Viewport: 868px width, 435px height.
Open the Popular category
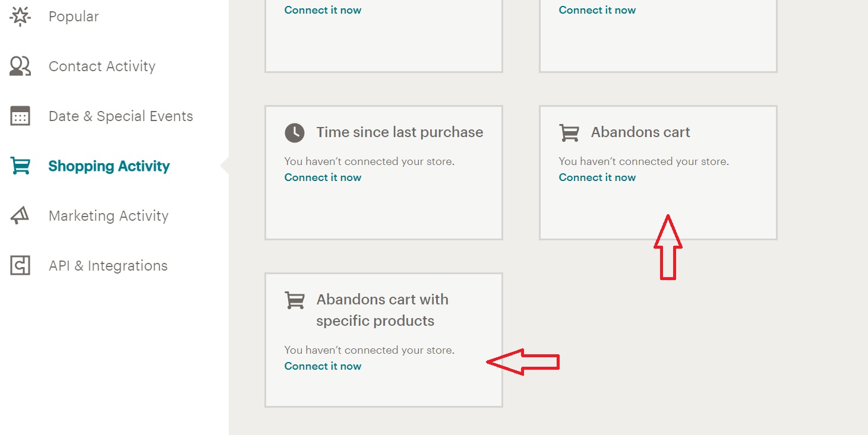coord(74,17)
